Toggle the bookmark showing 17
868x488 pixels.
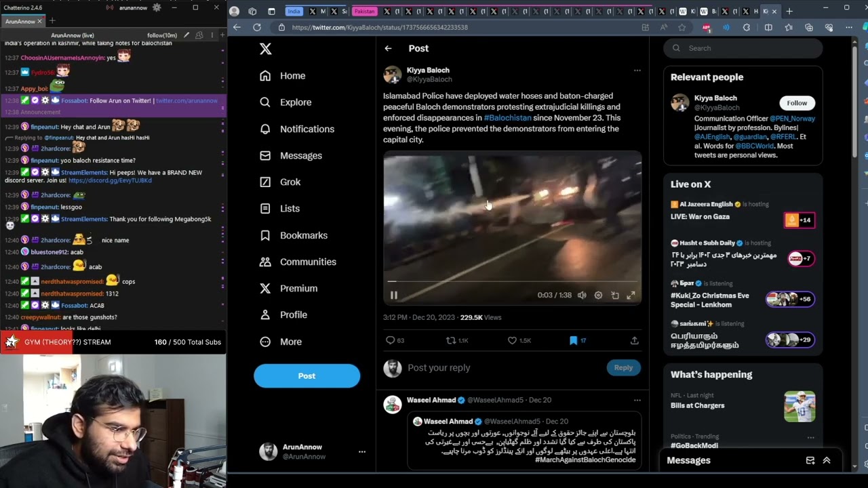573,340
